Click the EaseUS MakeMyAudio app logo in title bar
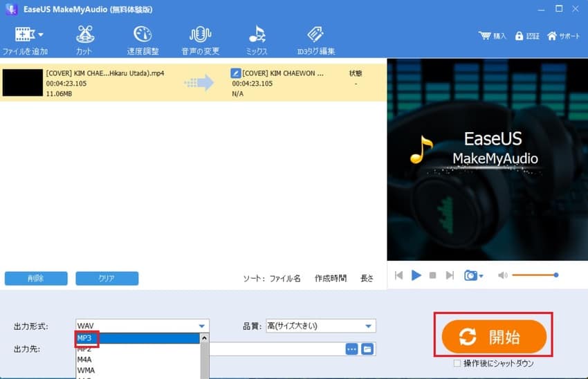Screen dimensions: 588x379 pos(12,10)
